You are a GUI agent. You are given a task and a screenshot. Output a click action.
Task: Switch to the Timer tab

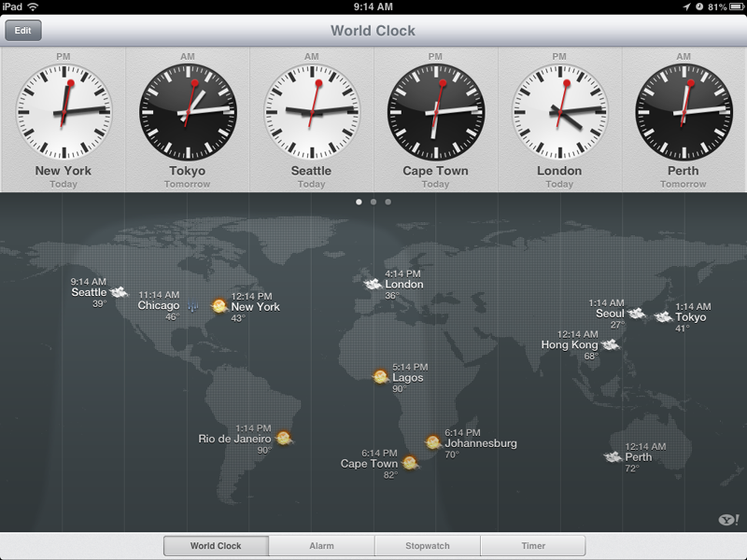coord(533,546)
